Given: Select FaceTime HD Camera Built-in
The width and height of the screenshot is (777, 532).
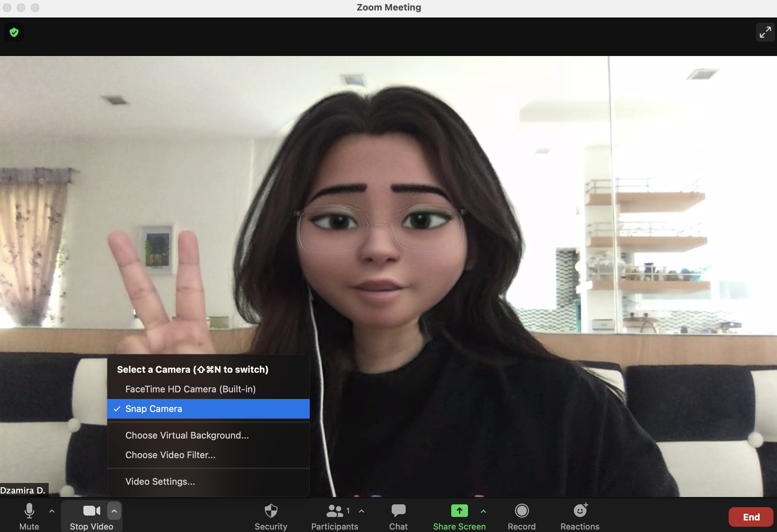Looking at the screenshot, I should tap(190, 389).
